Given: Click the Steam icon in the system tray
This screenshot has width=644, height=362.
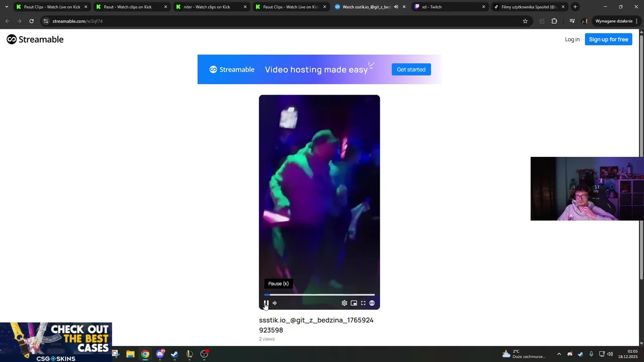Looking at the screenshot, I should click(580, 354).
